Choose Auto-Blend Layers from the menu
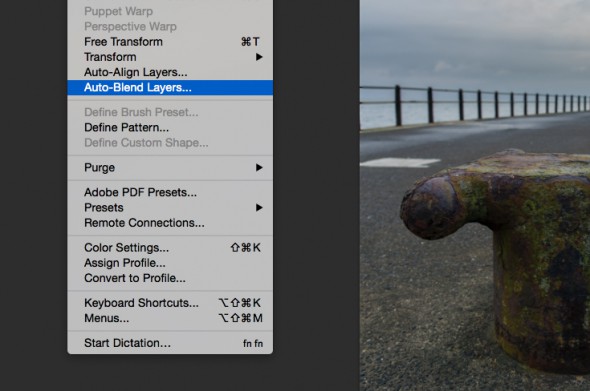590x391 pixels. [170, 87]
